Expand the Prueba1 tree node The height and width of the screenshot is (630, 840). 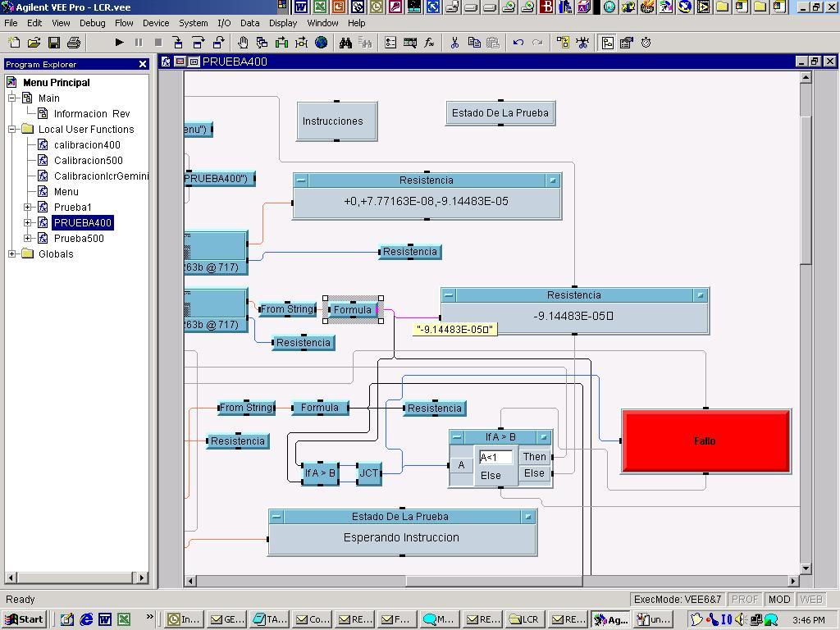(x=28, y=208)
